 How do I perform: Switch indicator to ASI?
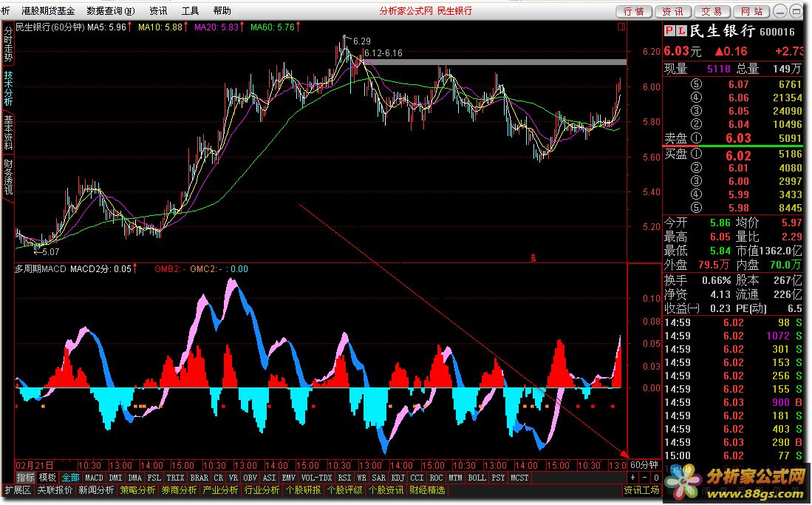(269, 478)
